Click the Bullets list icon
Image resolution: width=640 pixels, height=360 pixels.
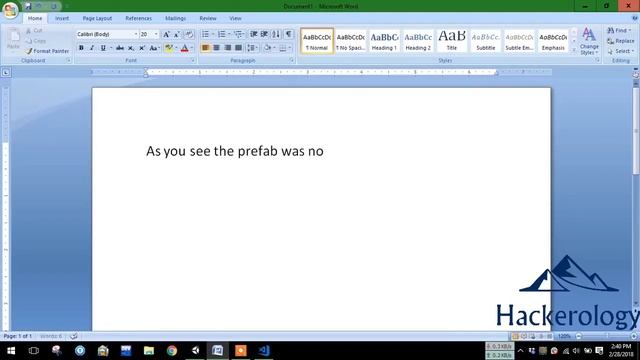click(205, 34)
